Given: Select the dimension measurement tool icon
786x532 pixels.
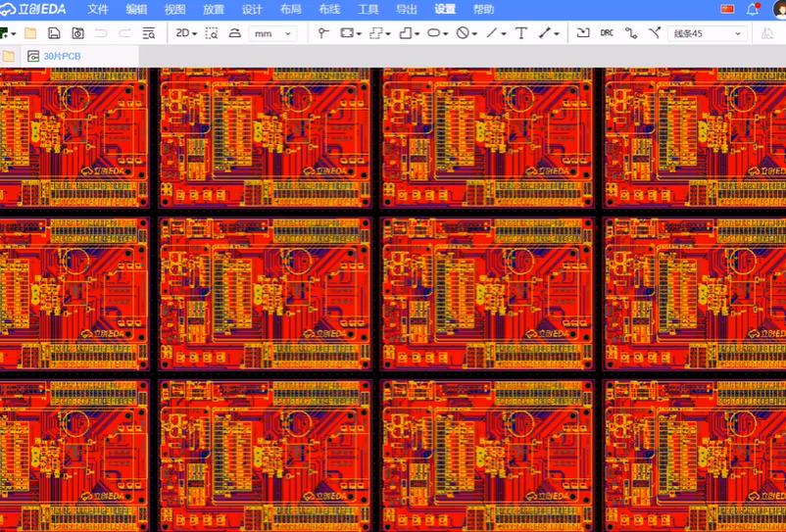Looking at the screenshot, I should click(545, 33).
